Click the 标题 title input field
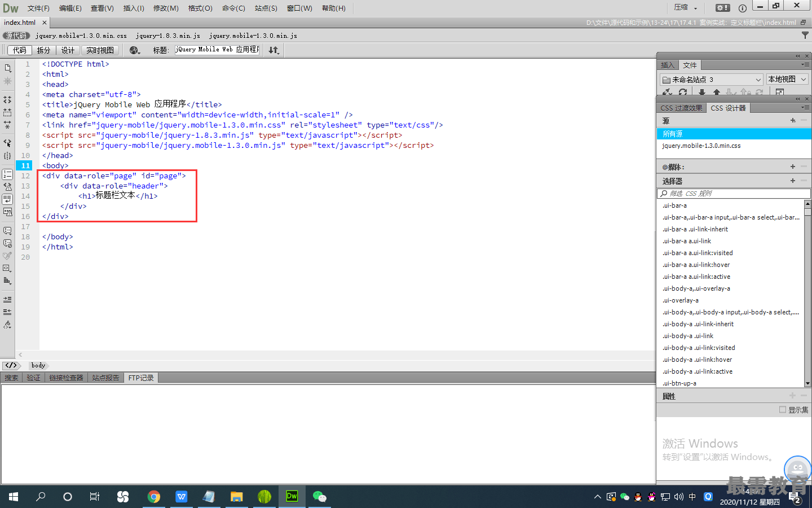The width and height of the screenshot is (812, 508). tap(217, 50)
